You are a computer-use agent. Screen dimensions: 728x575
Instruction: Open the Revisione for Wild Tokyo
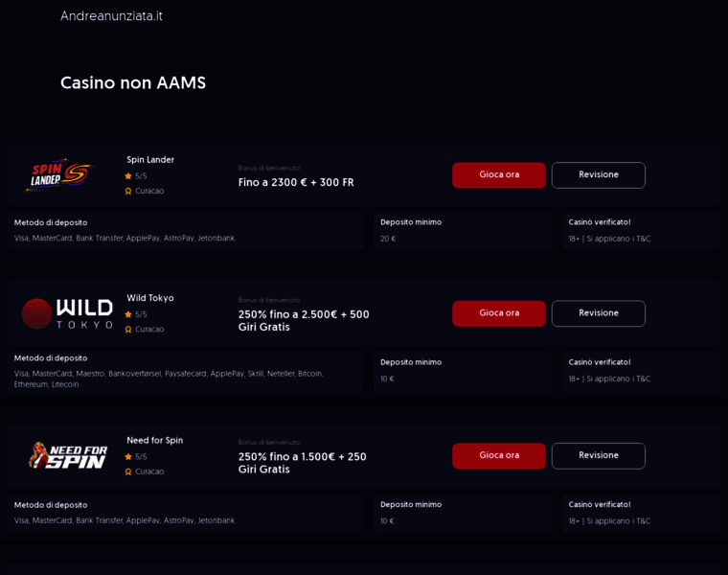[x=598, y=313]
